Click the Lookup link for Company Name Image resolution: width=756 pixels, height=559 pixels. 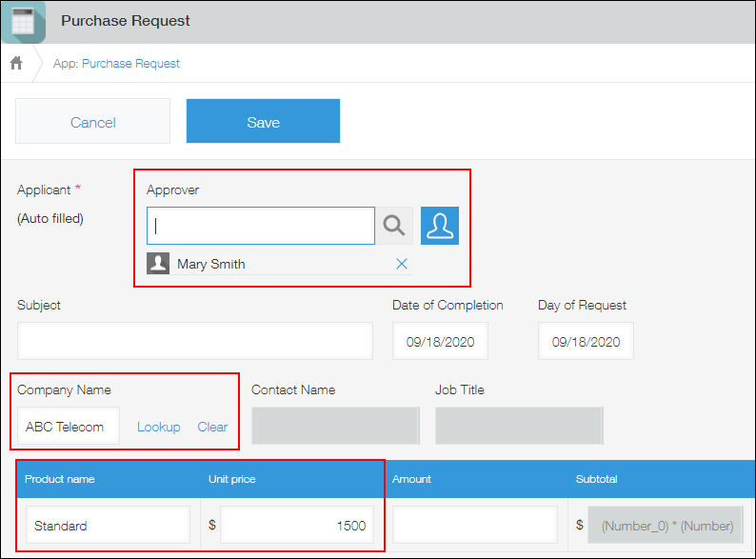tap(158, 427)
